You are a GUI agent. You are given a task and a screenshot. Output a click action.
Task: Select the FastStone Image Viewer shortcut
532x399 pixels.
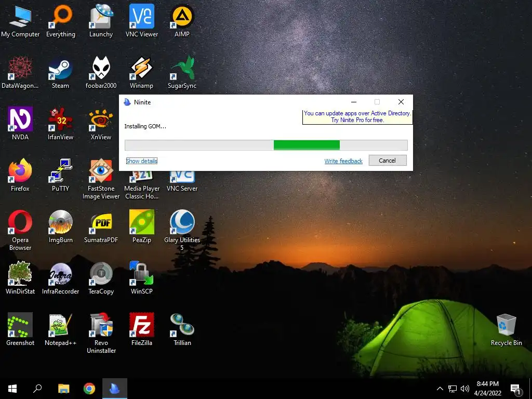point(101,179)
